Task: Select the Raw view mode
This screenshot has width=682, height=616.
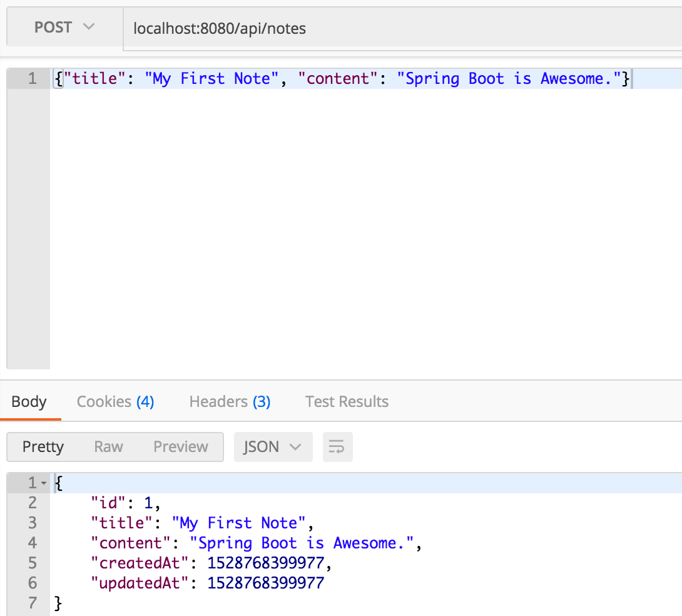Action: pyautogui.click(x=108, y=446)
